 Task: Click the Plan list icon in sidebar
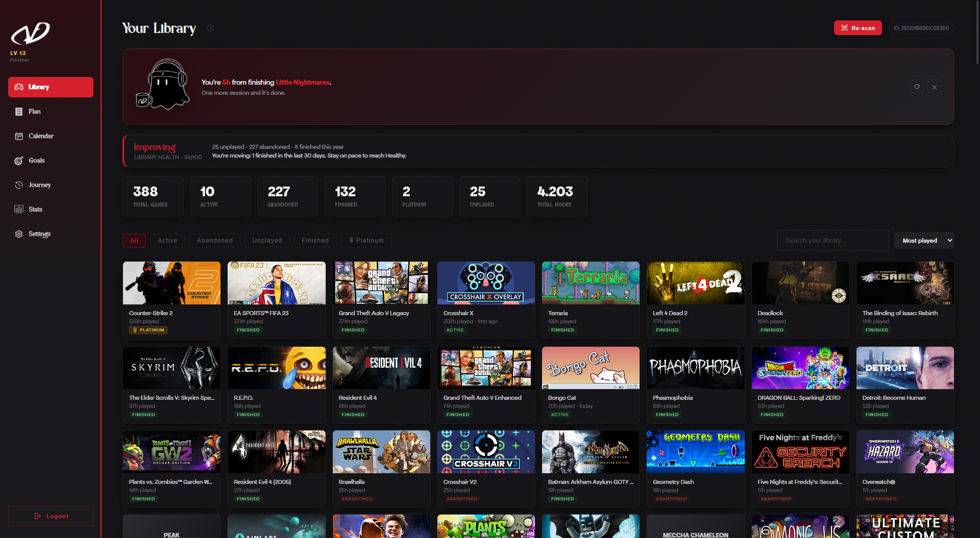19,112
